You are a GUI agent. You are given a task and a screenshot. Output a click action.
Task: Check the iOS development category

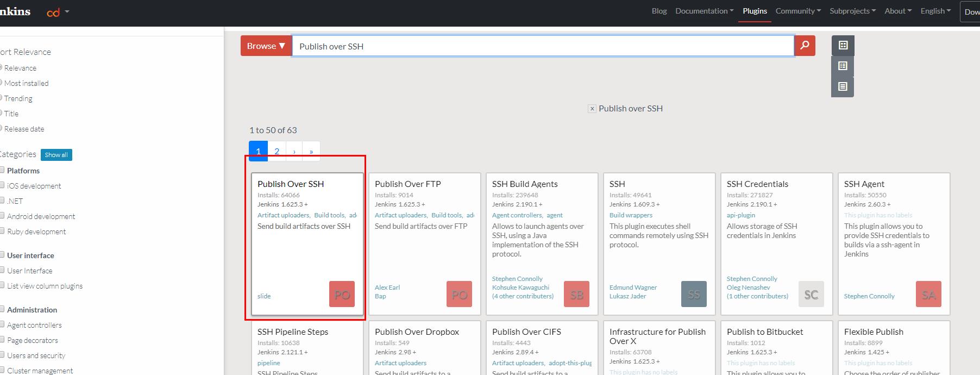point(2,186)
